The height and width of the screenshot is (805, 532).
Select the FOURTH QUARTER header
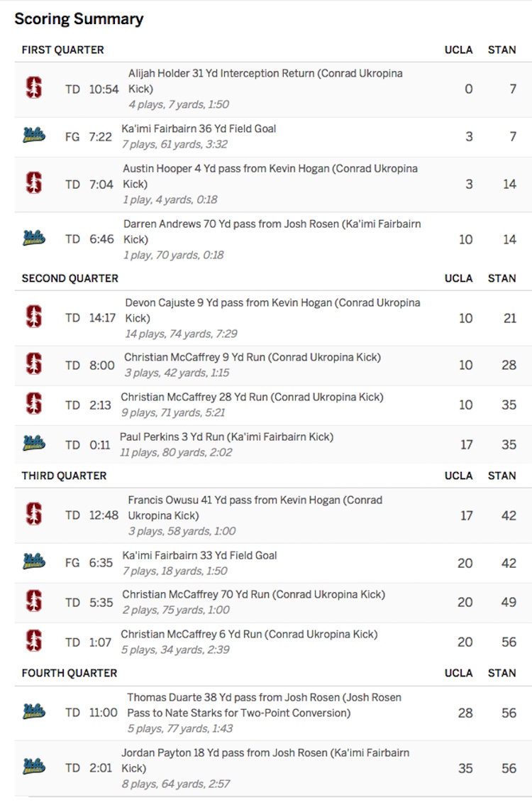click(x=70, y=673)
